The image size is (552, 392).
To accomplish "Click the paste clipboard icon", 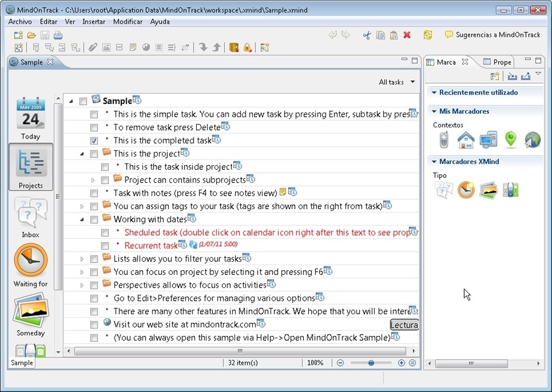I will [x=394, y=35].
